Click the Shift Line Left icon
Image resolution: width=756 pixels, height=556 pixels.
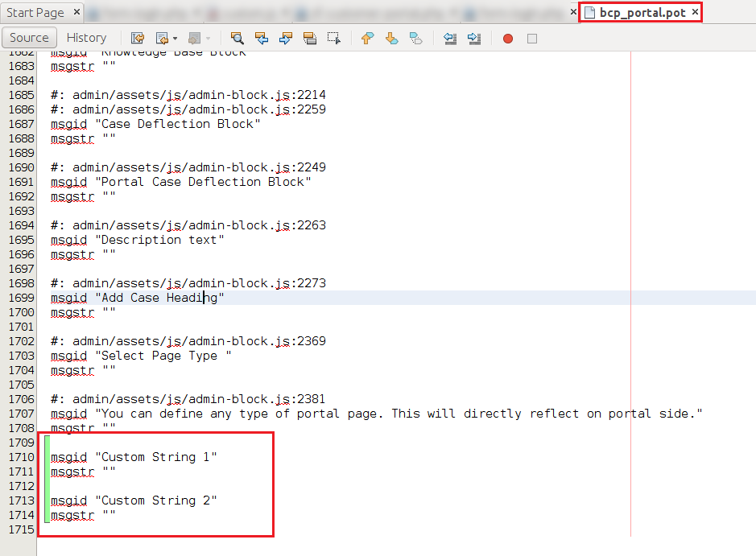(450, 38)
